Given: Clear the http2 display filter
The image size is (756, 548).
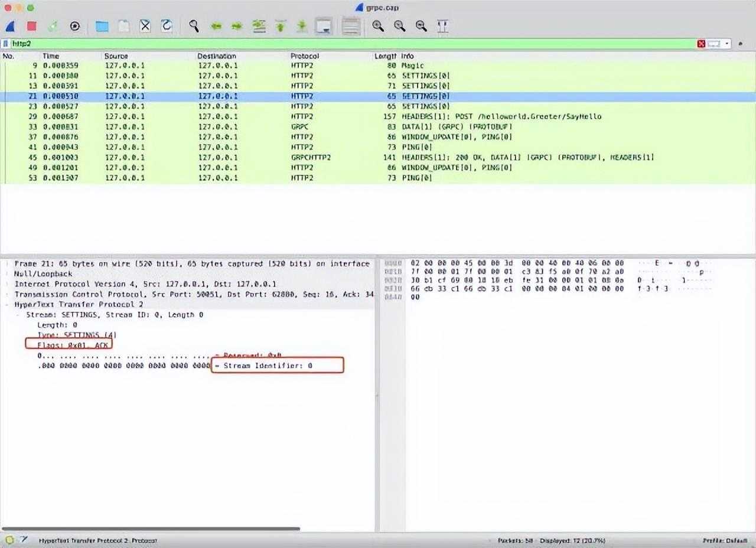Looking at the screenshot, I should [x=701, y=44].
